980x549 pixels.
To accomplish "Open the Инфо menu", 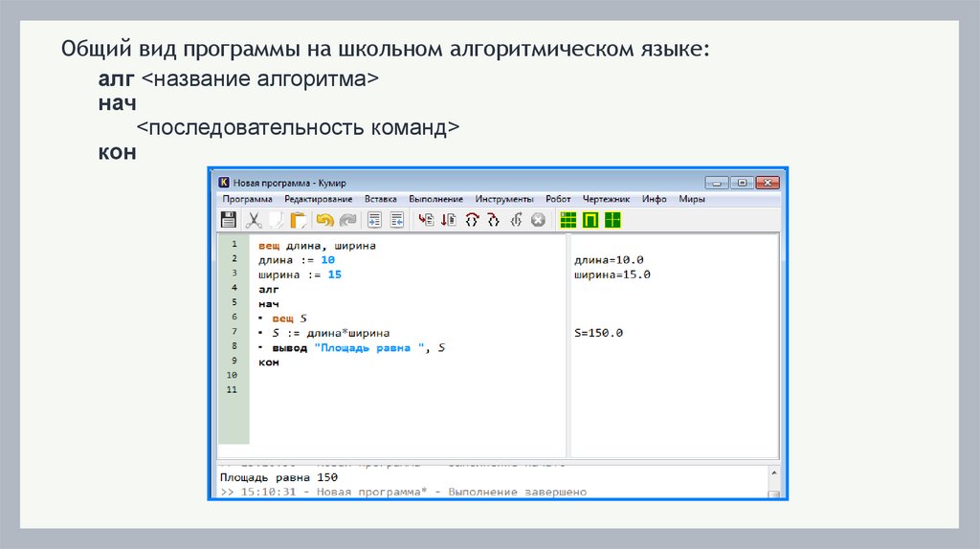I will coord(655,199).
